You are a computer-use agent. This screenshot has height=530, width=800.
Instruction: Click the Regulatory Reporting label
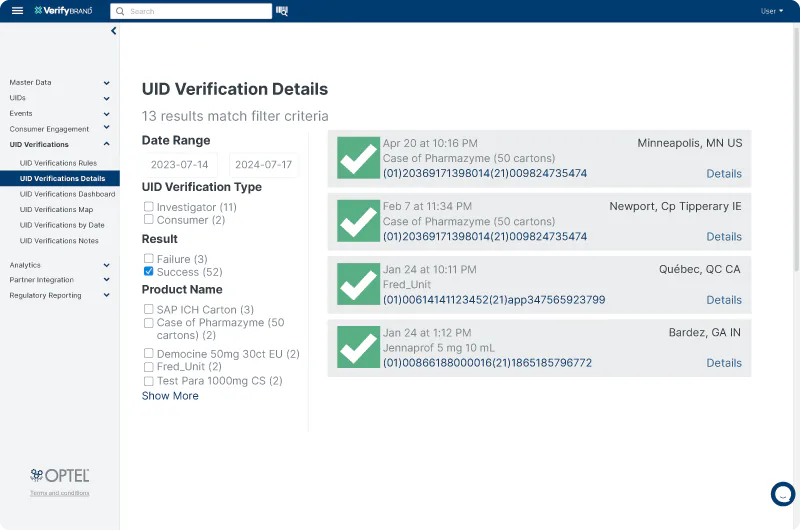point(45,295)
